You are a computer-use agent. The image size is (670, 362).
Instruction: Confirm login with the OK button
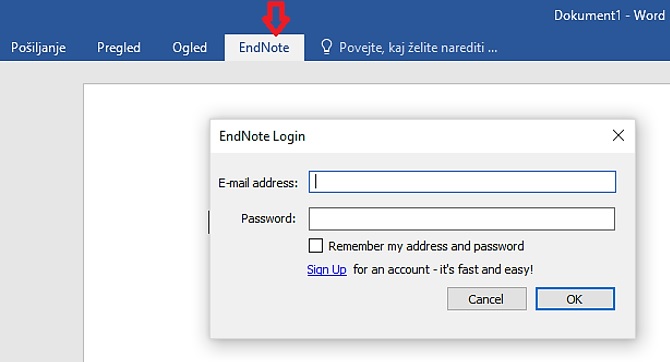tap(575, 299)
